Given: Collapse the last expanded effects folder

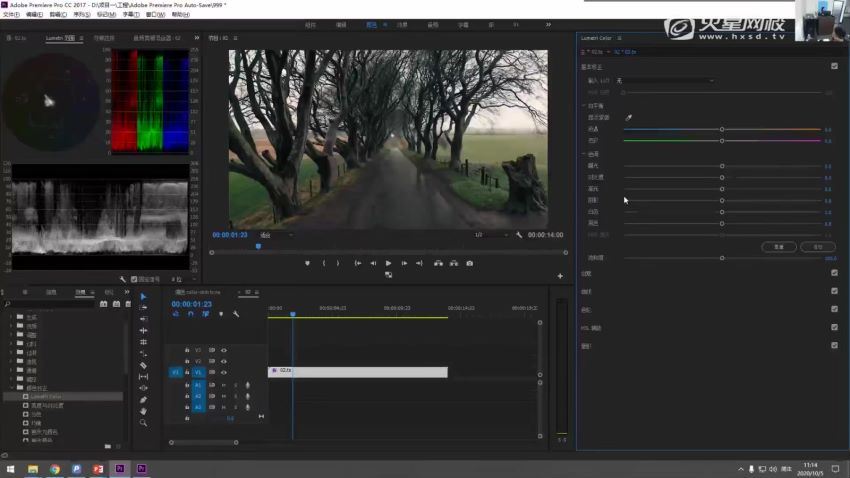Looking at the screenshot, I should [12, 388].
